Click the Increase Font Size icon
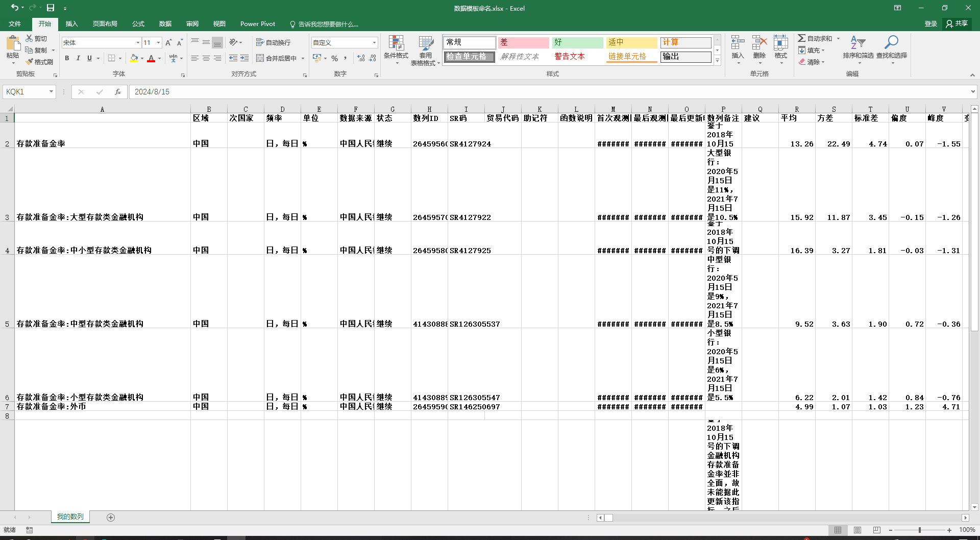The width and height of the screenshot is (980, 540). coord(168,43)
